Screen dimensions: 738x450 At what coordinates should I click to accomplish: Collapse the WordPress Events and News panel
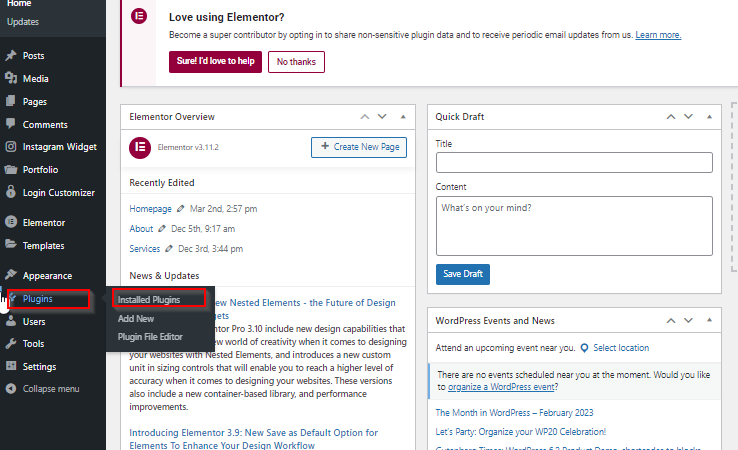pos(709,320)
